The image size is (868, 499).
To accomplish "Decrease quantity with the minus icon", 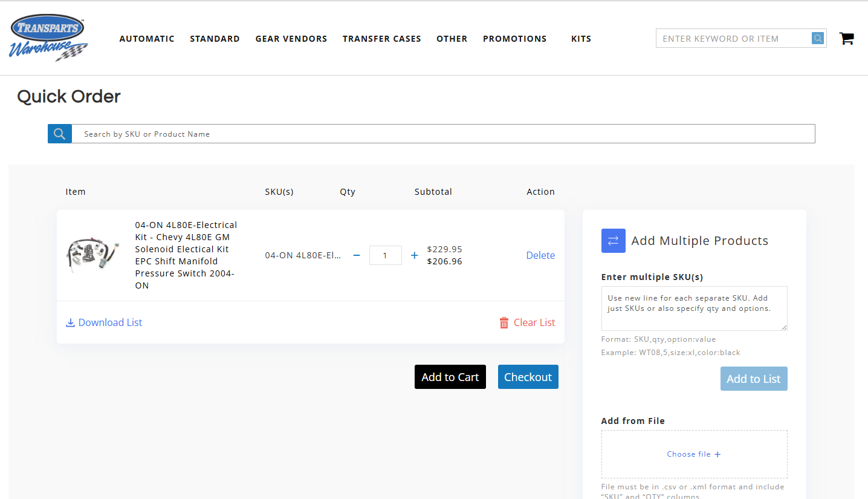I will pyautogui.click(x=357, y=255).
